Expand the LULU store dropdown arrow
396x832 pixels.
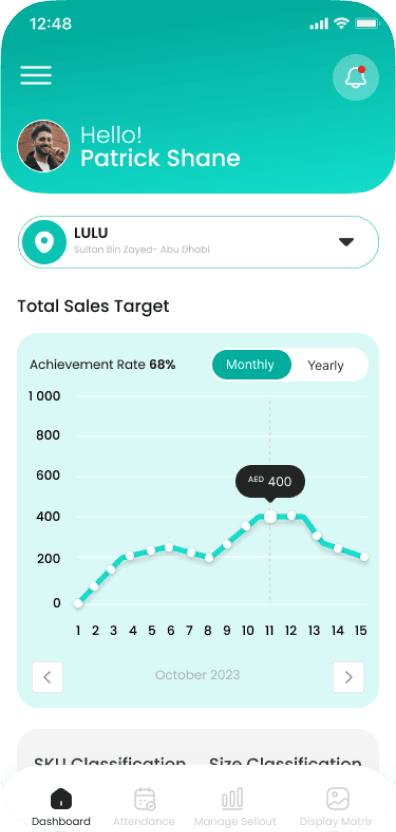[x=346, y=242]
